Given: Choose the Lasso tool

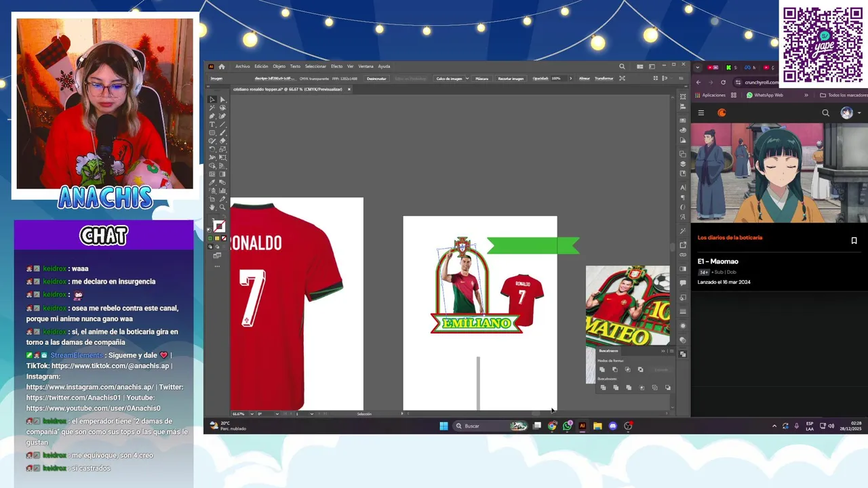Looking at the screenshot, I should click(x=222, y=108).
